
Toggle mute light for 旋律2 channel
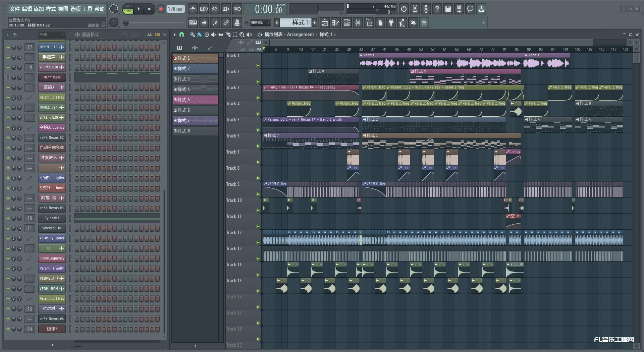coord(8,329)
